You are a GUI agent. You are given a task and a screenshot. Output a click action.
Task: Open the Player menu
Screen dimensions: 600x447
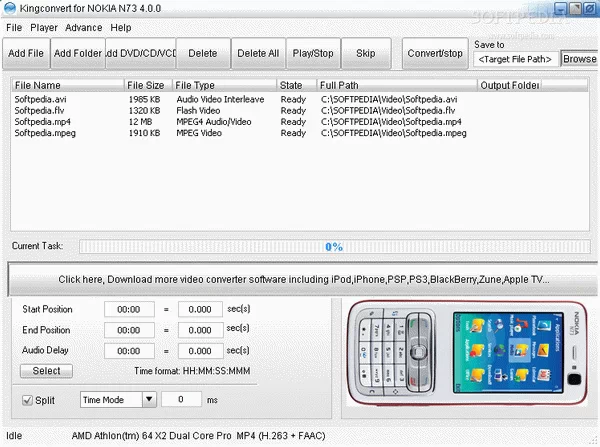pos(44,28)
